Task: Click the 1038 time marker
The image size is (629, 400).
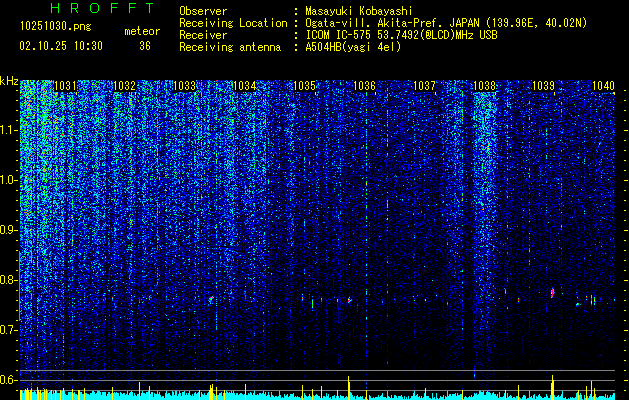Action: 484,86
